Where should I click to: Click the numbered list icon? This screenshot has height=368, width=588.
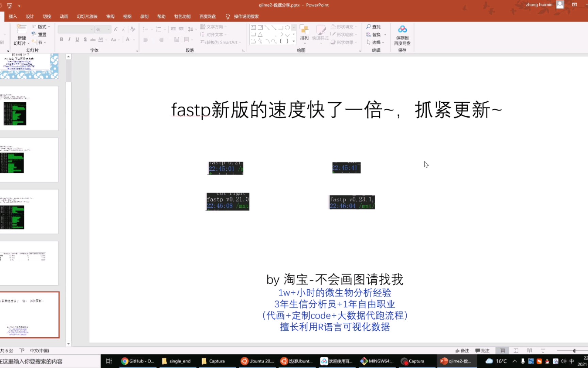pyautogui.click(x=159, y=29)
